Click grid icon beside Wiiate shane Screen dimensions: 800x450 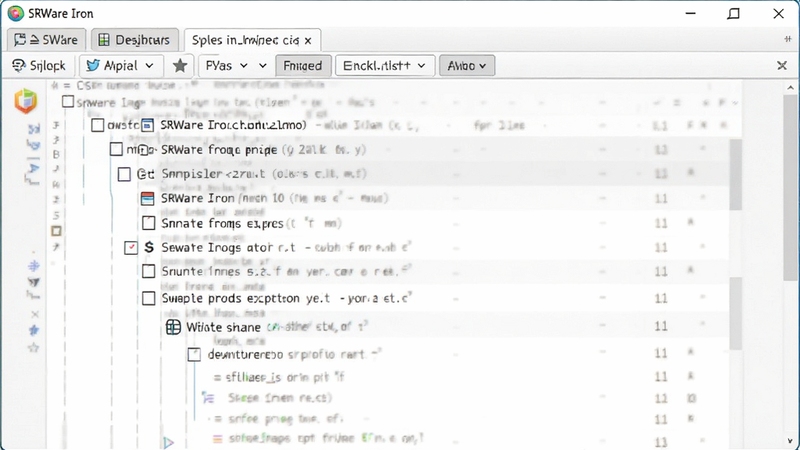tap(173, 327)
